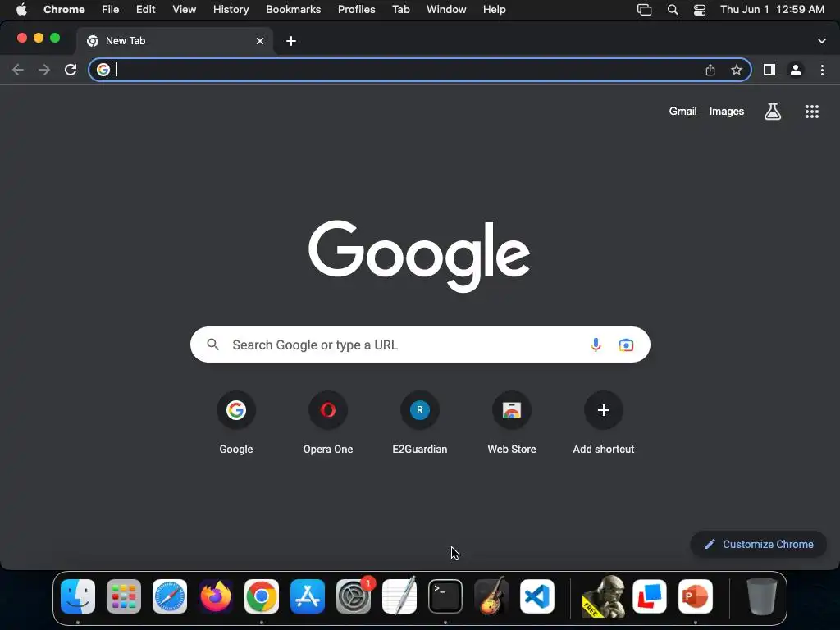The height and width of the screenshot is (630, 840).
Task: Search by image with Lens icon
Action: 626,345
